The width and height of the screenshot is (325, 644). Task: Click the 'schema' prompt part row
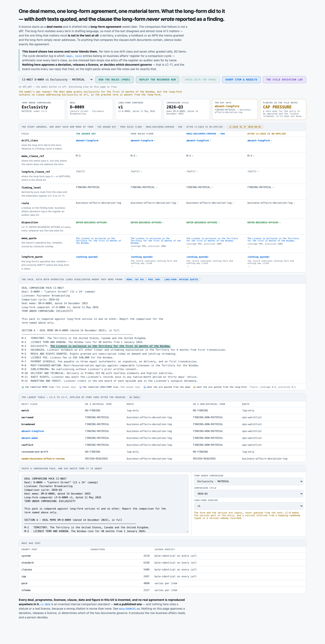point(162,590)
